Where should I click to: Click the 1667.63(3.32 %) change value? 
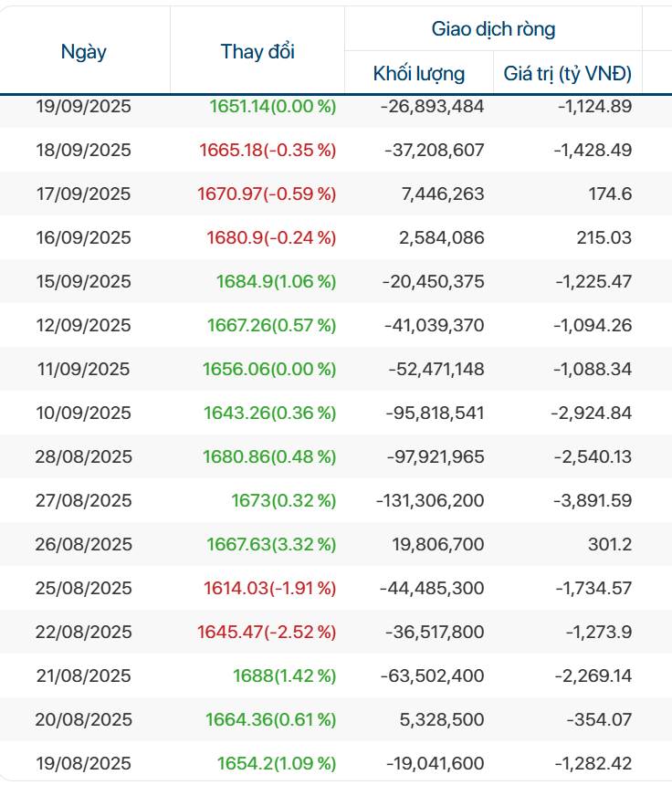tap(271, 545)
